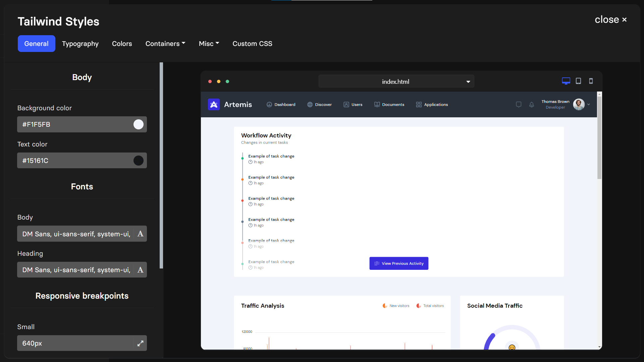Toggle the New visitors chart legend
The image size is (644, 362).
click(396, 305)
